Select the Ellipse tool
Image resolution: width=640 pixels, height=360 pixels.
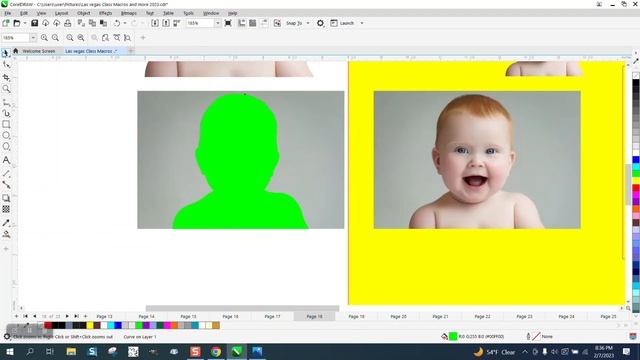6,136
